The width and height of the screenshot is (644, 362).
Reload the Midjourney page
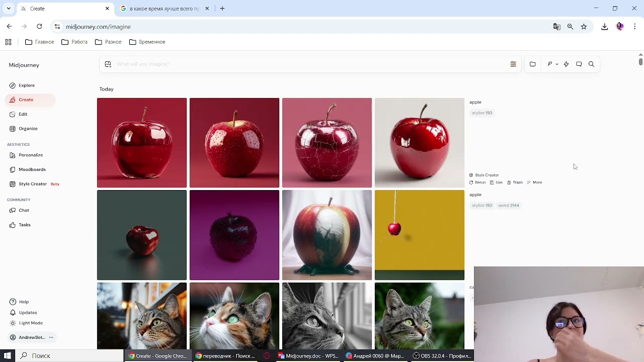[39, 27]
